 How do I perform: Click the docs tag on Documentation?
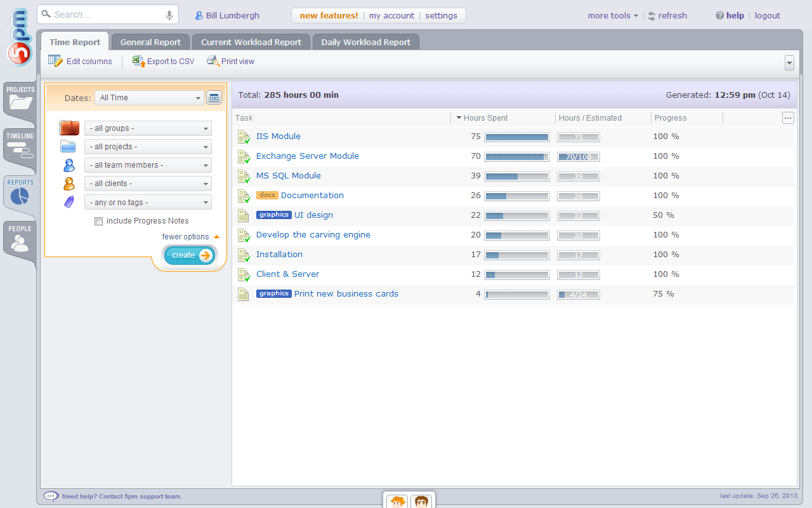(267, 196)
